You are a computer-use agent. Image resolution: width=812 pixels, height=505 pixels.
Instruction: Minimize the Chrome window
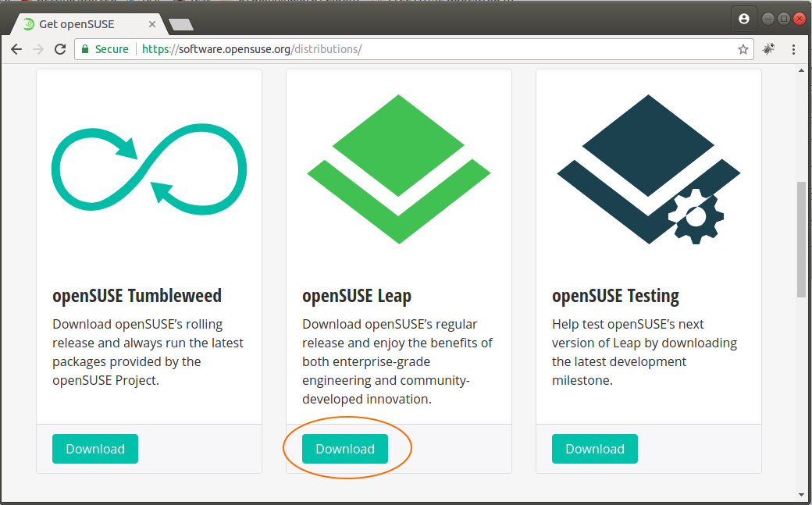(768, 20)
